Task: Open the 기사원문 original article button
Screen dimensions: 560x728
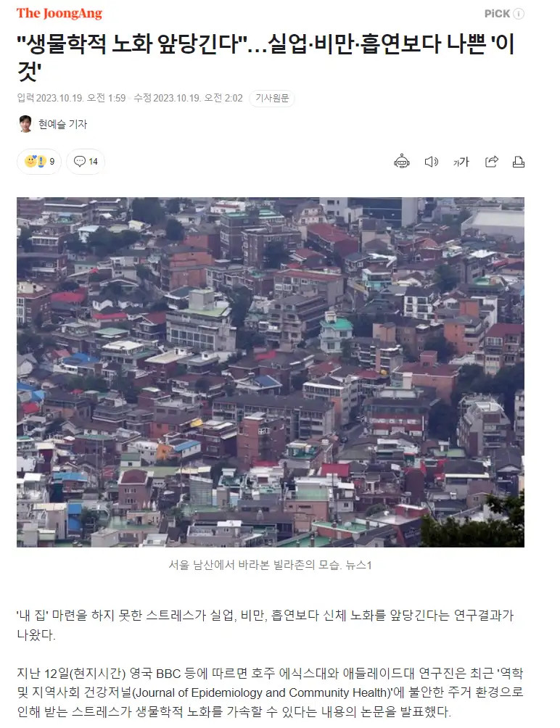Action: click(272, 99)
